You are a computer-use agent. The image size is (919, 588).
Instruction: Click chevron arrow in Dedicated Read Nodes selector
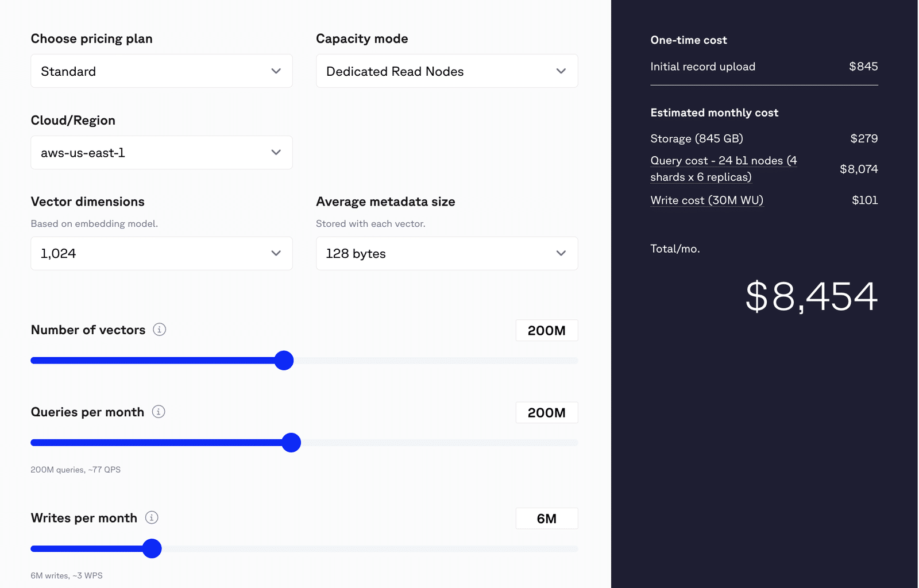point(561,71)
